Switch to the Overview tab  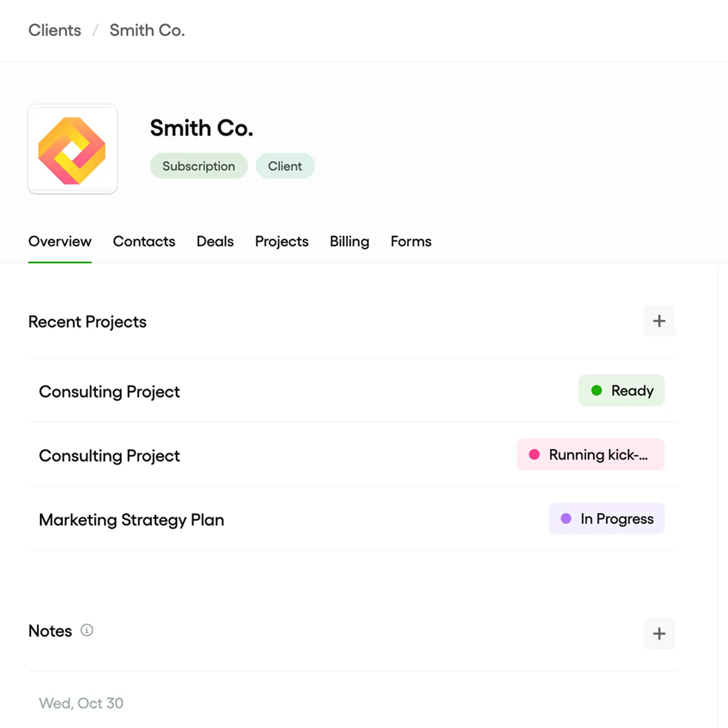[x=60, y=241]
